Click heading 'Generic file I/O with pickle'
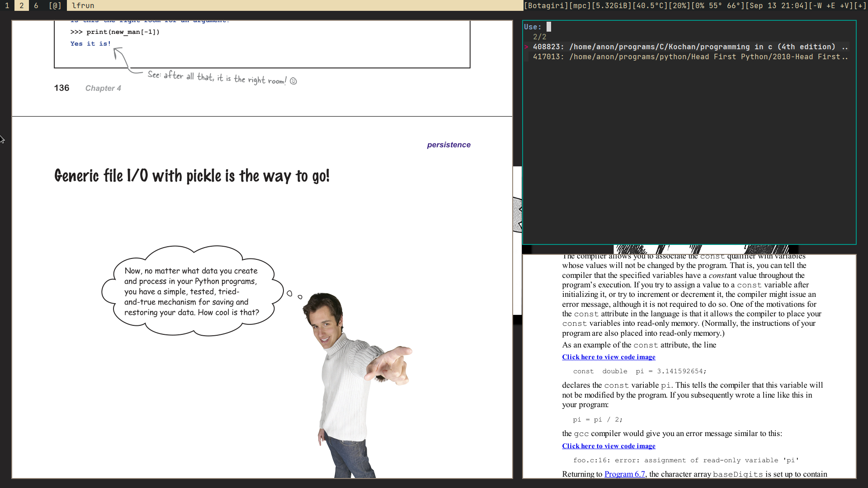The height and width of the screenshot is (488, 868). tap(192, 176)
